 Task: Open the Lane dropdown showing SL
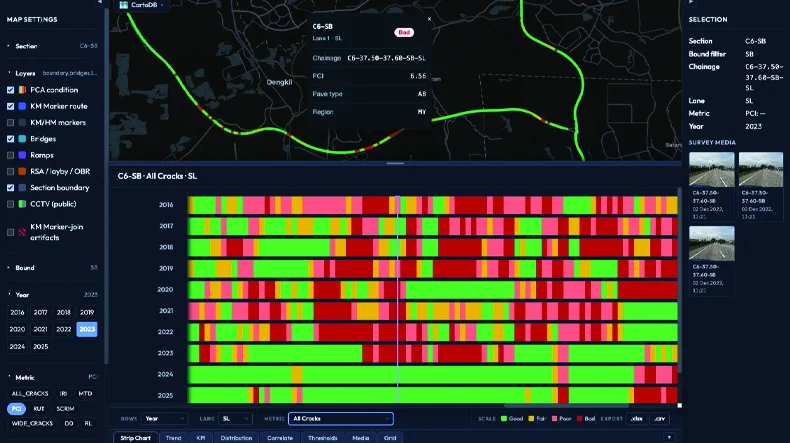click(x=236, y=419)
